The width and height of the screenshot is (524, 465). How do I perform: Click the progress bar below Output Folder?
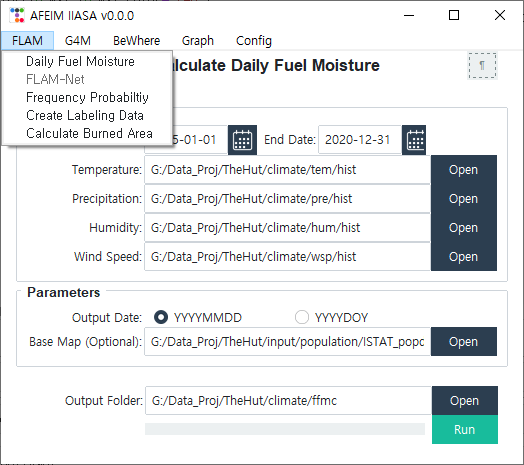coord(285,429)
